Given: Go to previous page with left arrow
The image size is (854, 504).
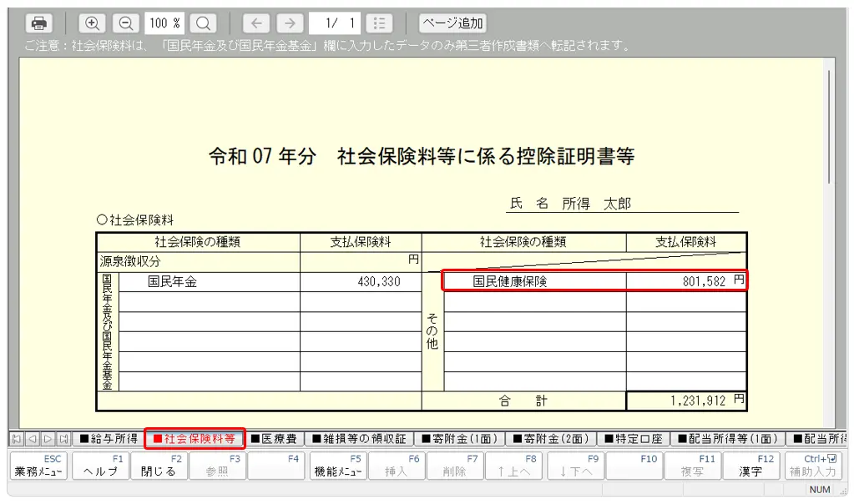Looking at the screenshot, I should coord(256,23).
